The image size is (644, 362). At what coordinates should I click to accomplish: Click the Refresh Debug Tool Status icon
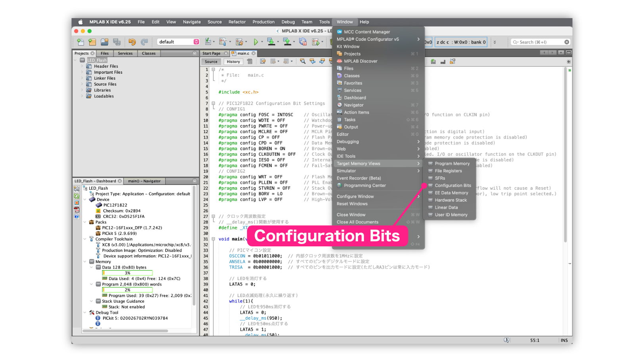(x=77, y=196)
